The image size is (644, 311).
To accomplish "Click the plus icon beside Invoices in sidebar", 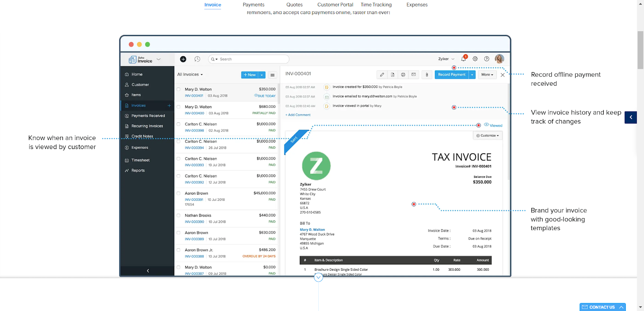I will click(x=169, y=105).
